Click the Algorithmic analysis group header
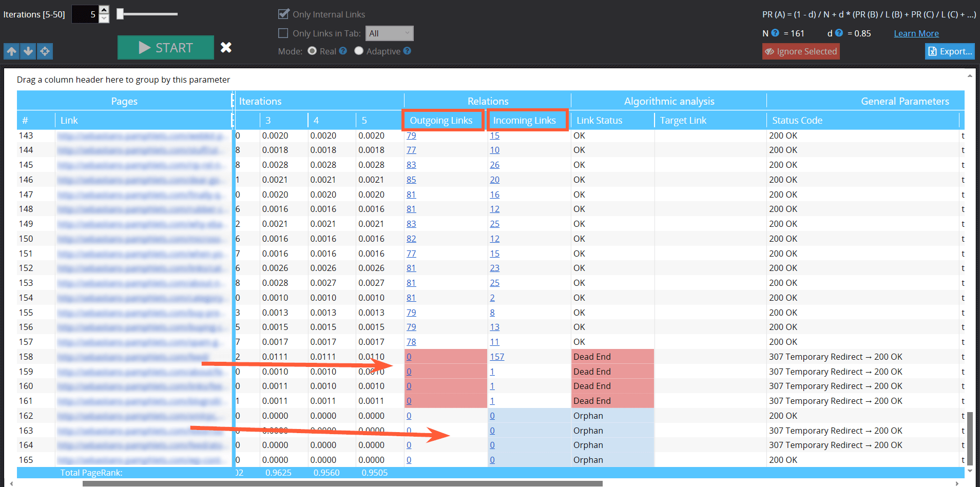The height and width of the screenshot is (487, 980). point(669,101)
